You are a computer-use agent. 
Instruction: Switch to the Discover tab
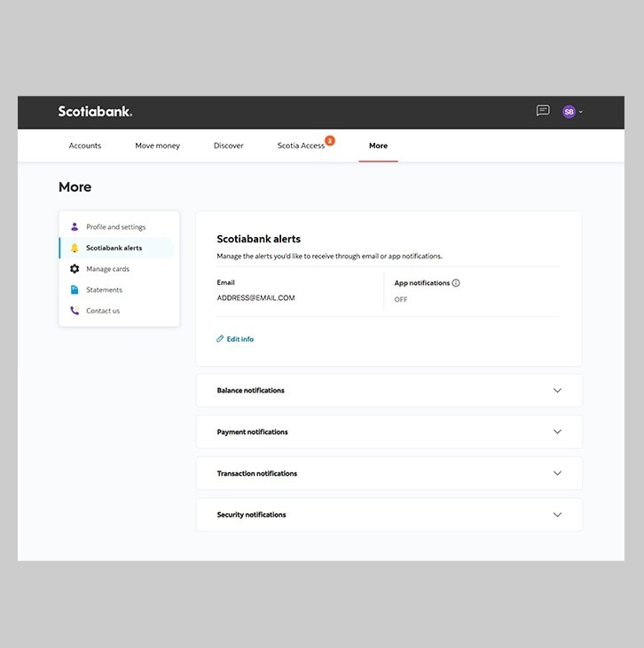pyautogui.click(x=229, y=146)
